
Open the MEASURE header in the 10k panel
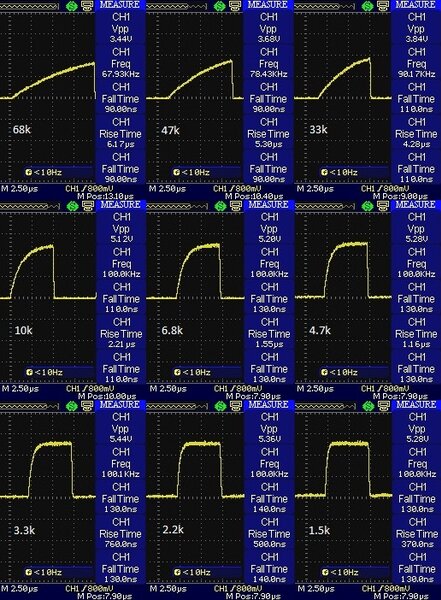tap(120, 205)
